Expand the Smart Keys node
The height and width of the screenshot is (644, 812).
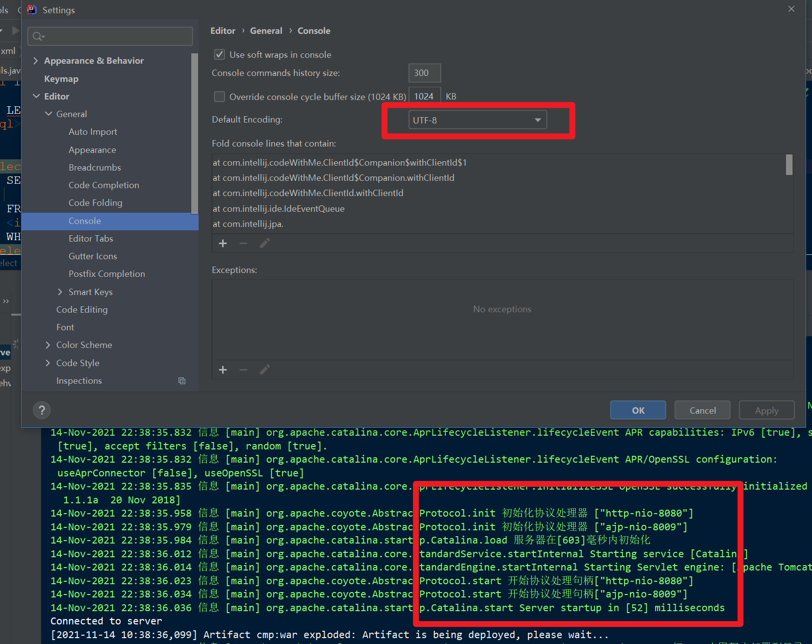60,292
